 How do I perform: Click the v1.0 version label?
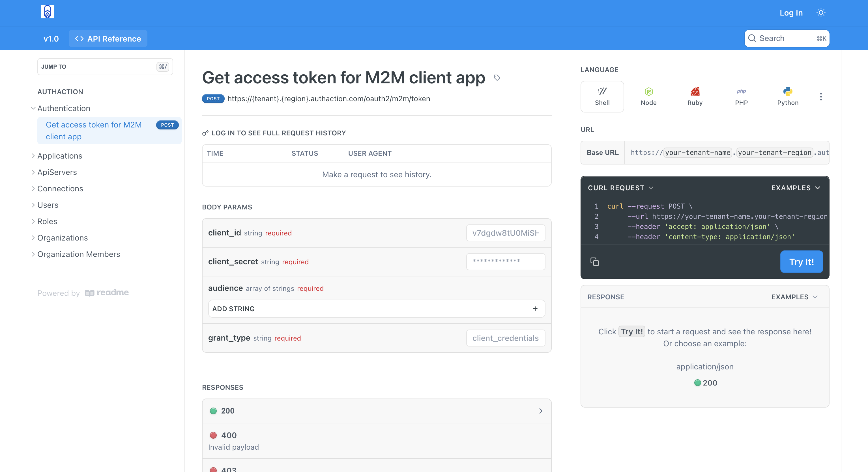51,39
